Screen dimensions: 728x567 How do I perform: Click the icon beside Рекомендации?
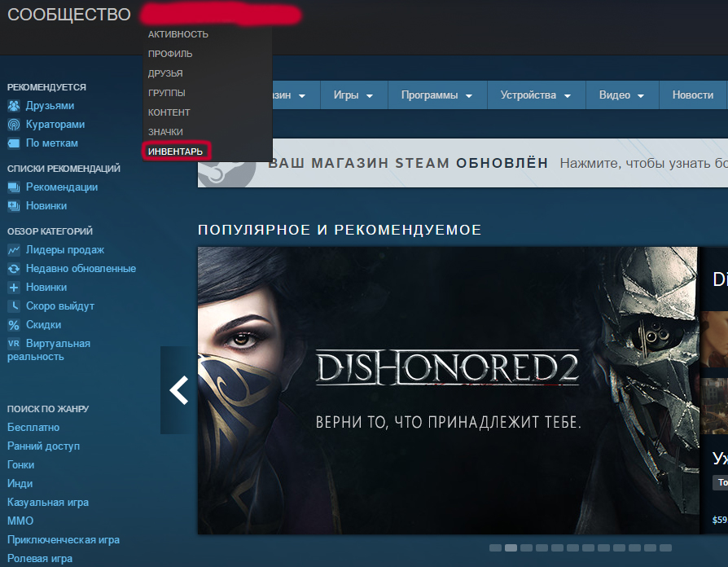coord(14,187)
